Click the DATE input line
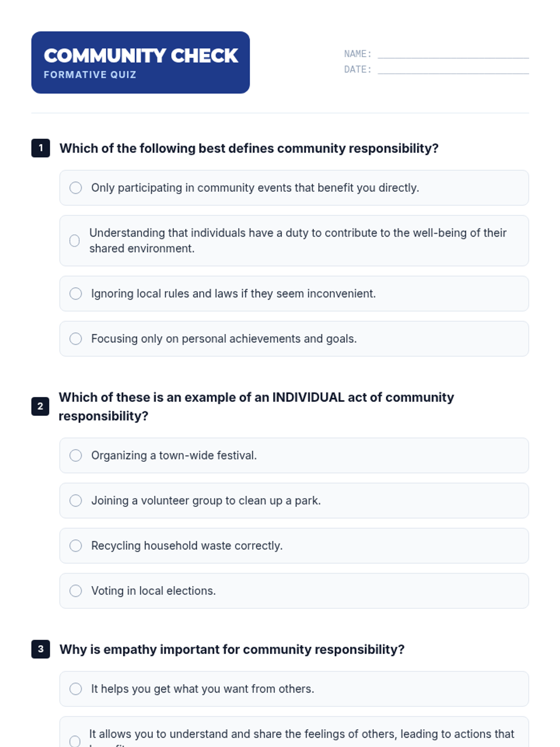Viewport: 560px width, 747px height. pos(453,70)
